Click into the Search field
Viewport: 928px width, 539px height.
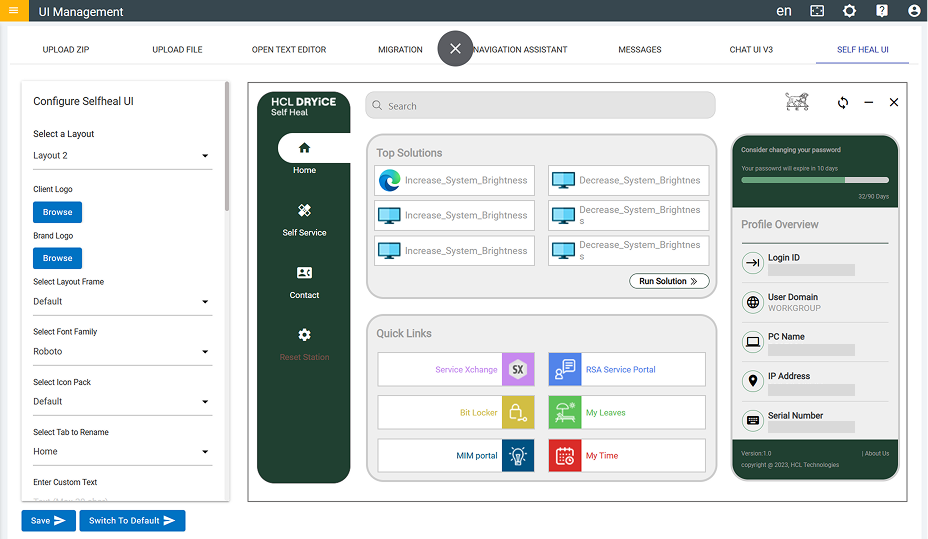[540, 105]
